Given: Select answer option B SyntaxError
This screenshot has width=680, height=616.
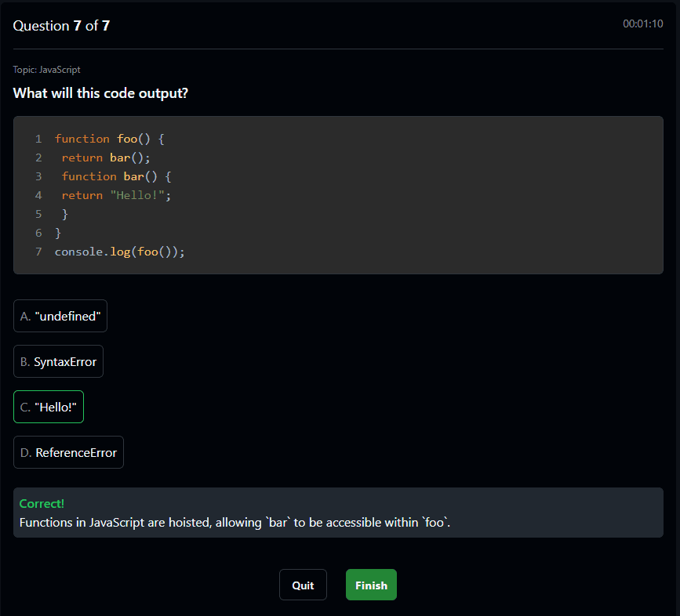Looking at the screenshot, I should point(58,361).
